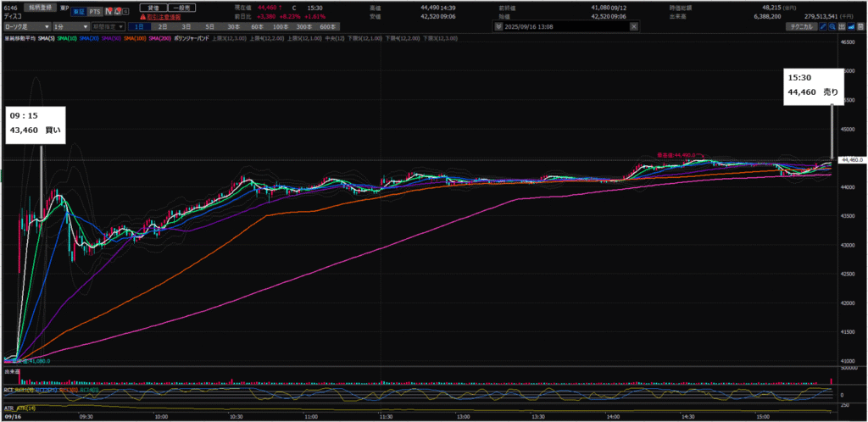Click the purple SMA(50) legend label
This screenshot has height=422, width=868.
pyautogui.click(x=111, y=39)
